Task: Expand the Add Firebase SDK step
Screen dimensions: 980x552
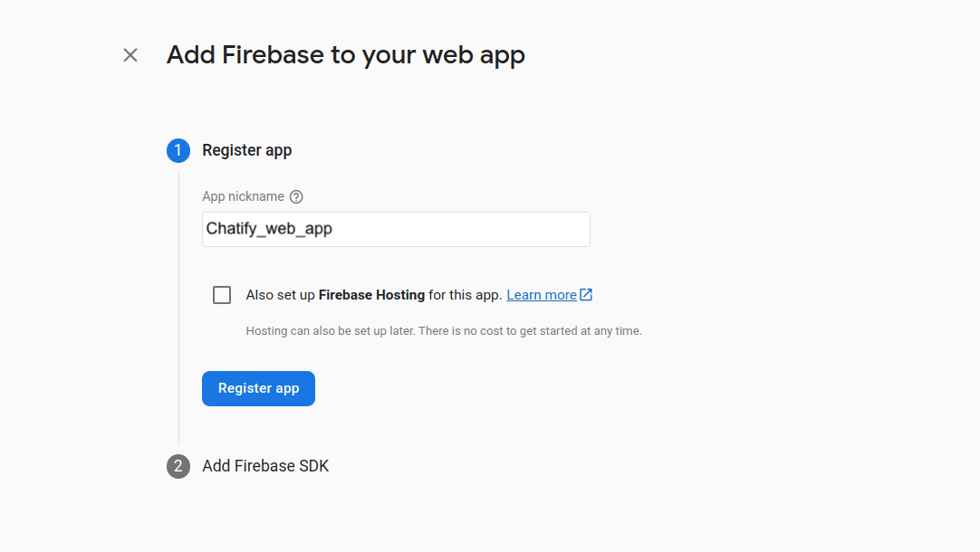Action: pos(265,466)
